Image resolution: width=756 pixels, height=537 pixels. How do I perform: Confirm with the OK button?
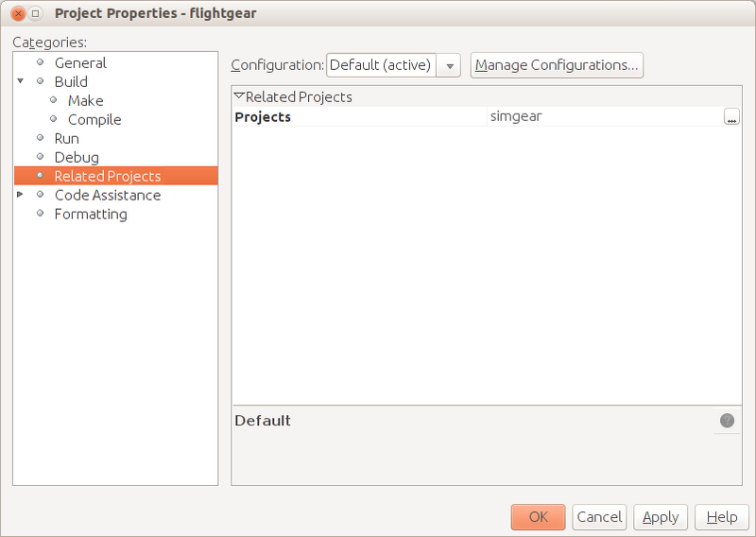538,517
